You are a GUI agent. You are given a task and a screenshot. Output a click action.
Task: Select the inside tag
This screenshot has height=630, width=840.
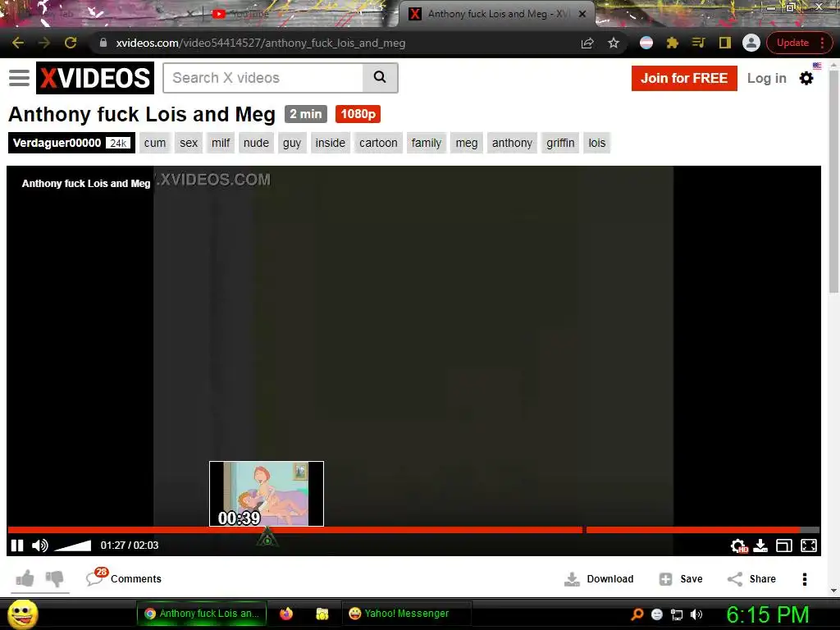(330, 143)
